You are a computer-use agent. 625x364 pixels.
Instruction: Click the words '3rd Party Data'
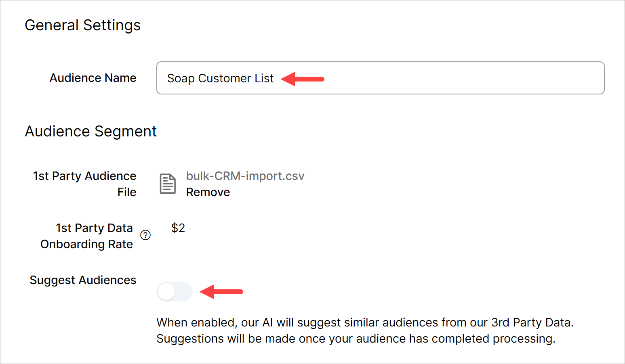point(532,322)
